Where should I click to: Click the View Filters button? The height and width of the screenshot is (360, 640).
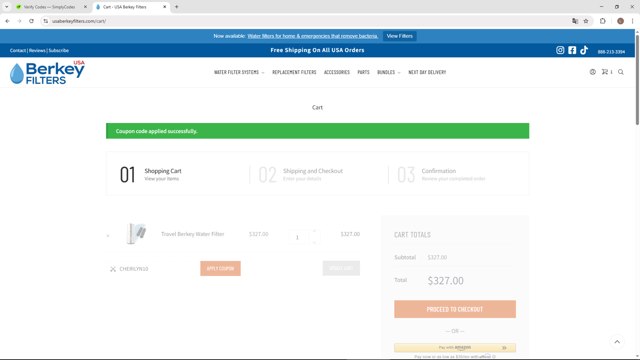tap(400, 36)
